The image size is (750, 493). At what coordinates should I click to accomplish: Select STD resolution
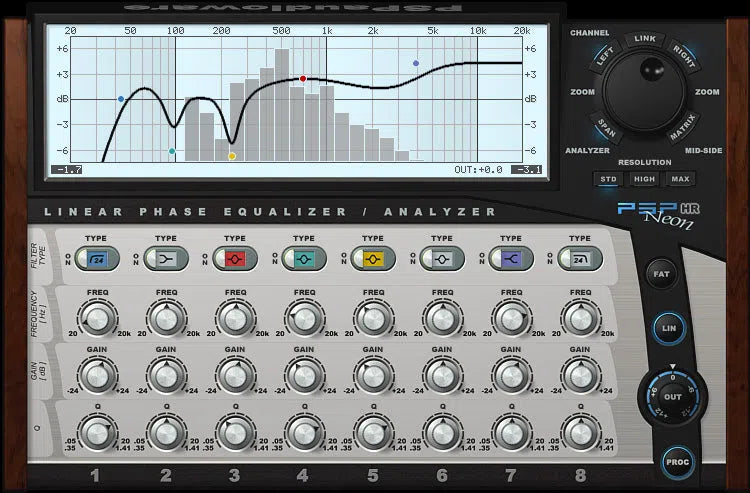pyautogui.click(x=607, y=179)
